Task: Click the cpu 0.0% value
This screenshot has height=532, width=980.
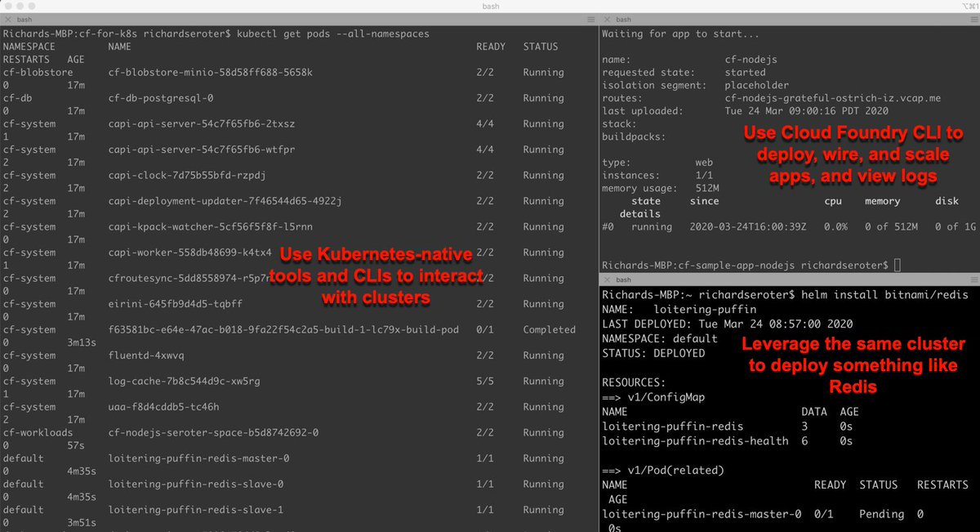Action: (836, 226)
